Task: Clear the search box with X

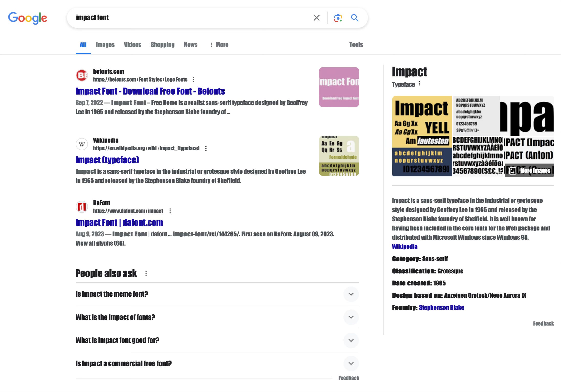Action: pos(317,18)
